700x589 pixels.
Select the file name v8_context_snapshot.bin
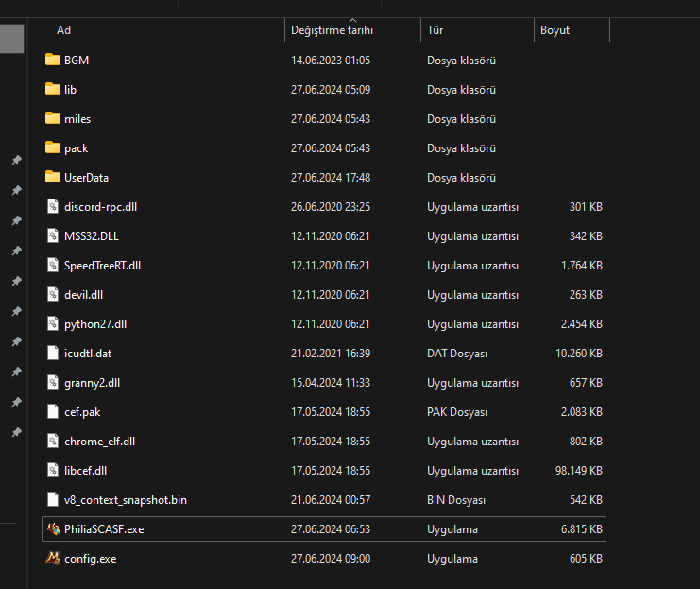point(126,500)
